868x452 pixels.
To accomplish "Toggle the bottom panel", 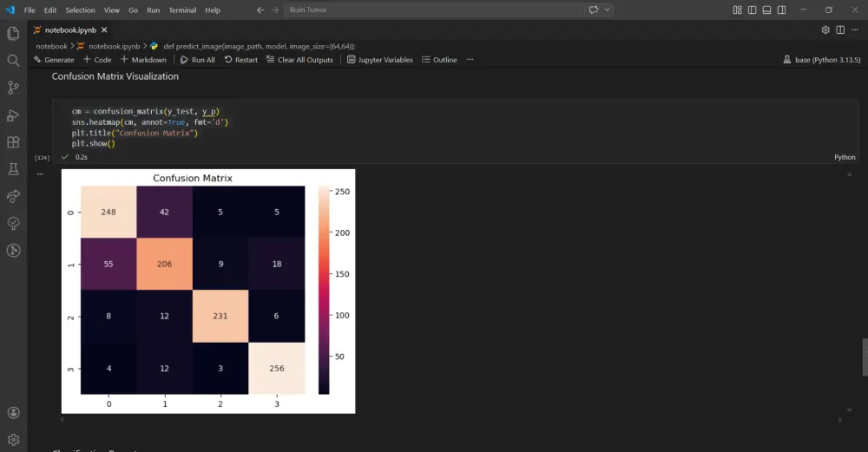I will 766,10.
